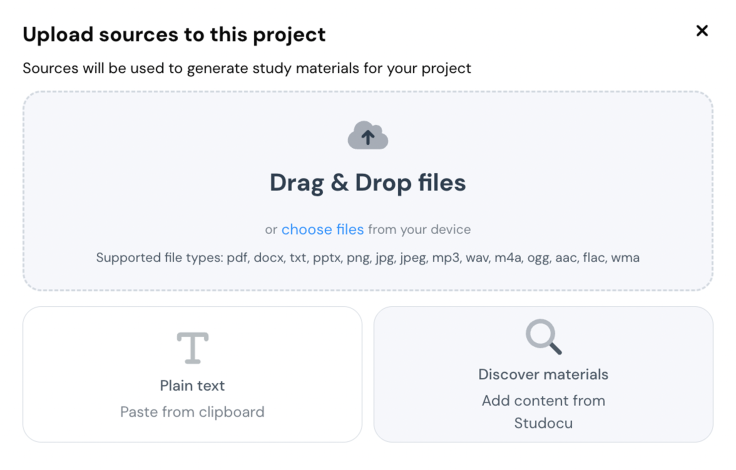Close the upload sources dialog
This screenshot has width=736, height=470.
(702, 31)
